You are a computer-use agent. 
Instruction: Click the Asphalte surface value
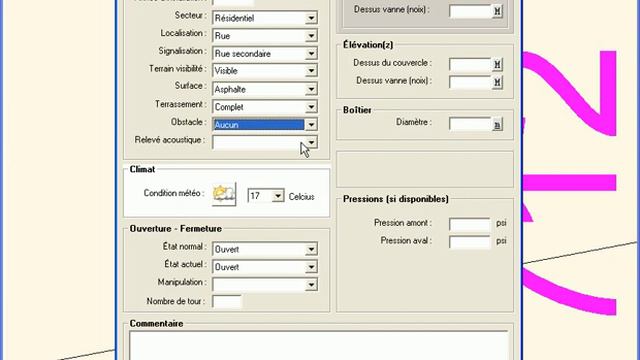click(230, 89)
